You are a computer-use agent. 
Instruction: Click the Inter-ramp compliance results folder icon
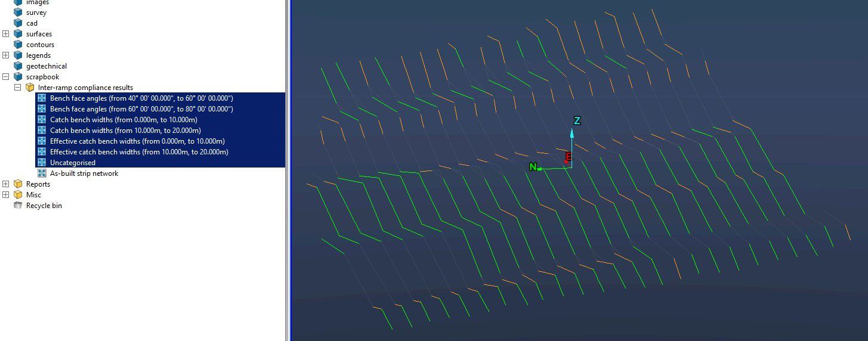pos(30,88)
